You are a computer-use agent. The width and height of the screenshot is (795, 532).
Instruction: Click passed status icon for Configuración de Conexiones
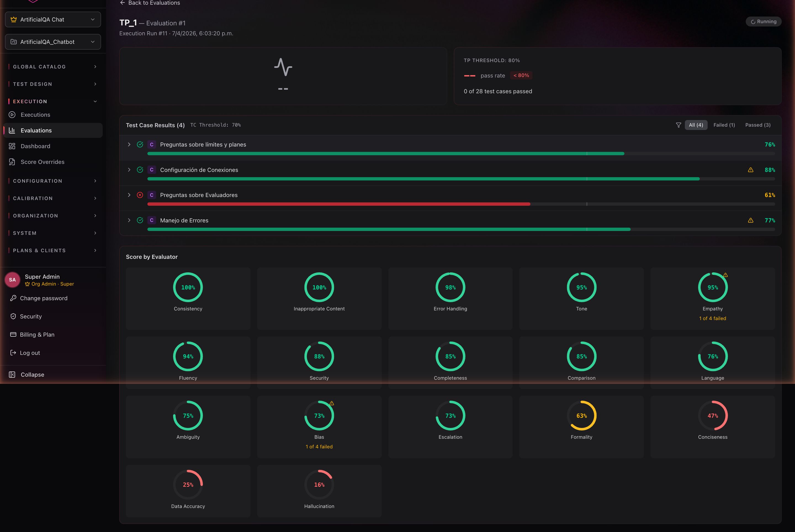click(140, 170)
